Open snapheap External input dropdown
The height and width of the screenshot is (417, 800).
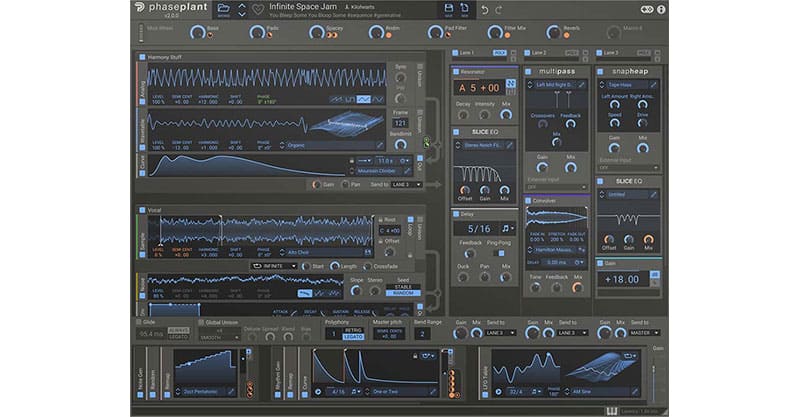click(629, 167)
